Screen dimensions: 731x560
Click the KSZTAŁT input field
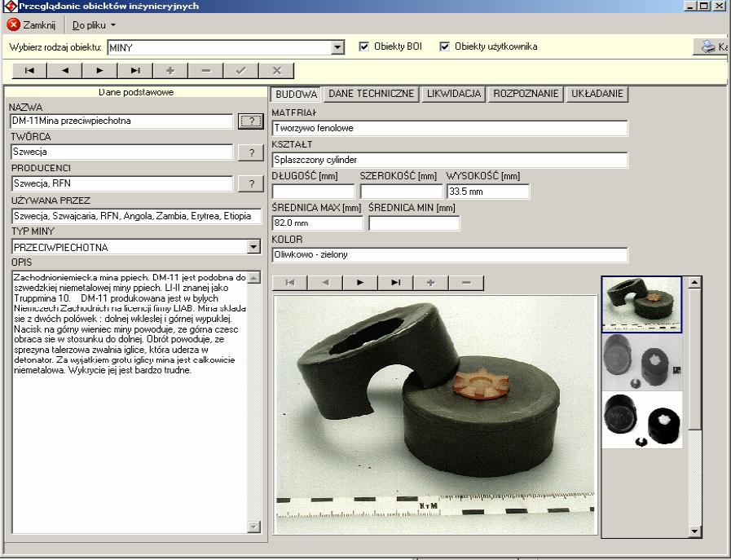coord(450,160)
